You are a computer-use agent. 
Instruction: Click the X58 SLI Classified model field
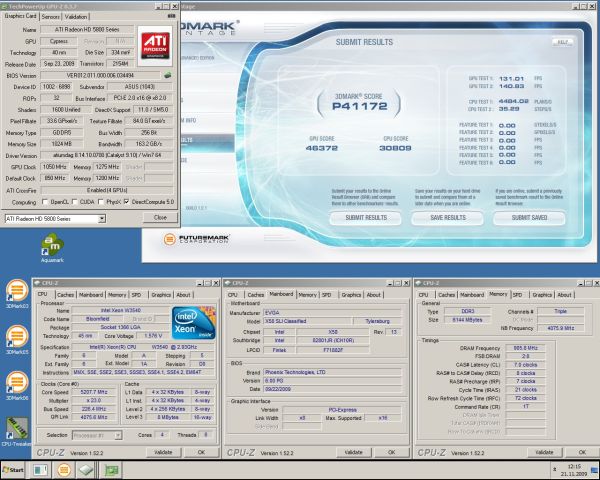[307, 321]
